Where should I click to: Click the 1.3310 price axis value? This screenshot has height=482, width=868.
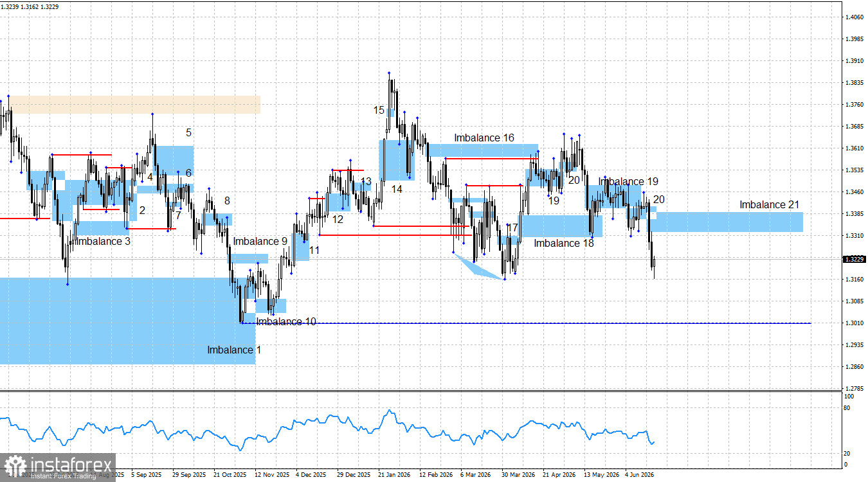pyautogui.click(x=854, y=236)
